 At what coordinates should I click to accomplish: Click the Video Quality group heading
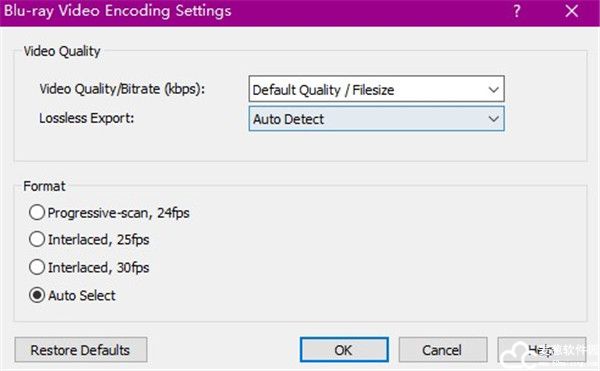[x=62, y=51]
